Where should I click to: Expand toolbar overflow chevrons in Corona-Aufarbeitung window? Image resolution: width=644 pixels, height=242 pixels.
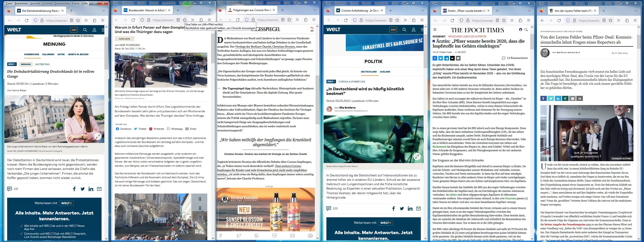[x=405, y=21]
